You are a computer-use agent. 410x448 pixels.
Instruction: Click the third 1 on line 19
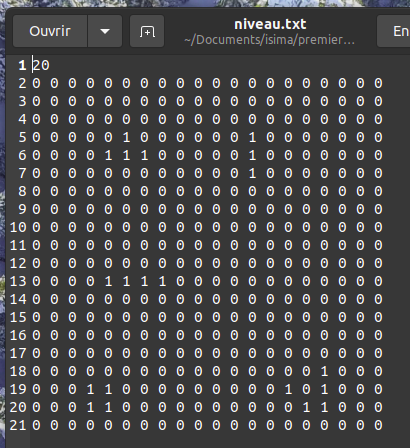click(288, 389)
